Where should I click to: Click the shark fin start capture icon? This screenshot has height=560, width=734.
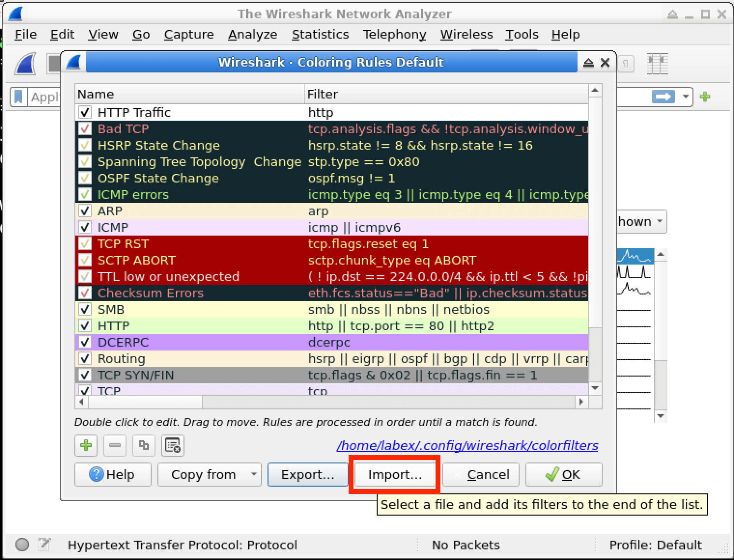(25, 63)
